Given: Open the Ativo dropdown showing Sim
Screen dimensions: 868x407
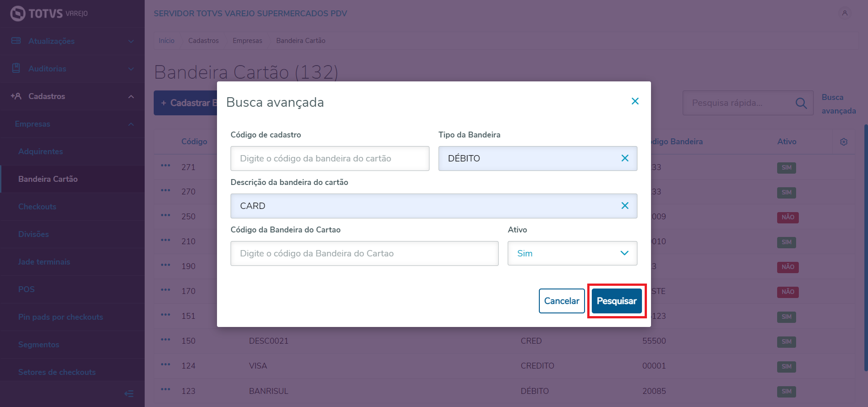Looking at the screenshot, I should [x=572, y=253].
